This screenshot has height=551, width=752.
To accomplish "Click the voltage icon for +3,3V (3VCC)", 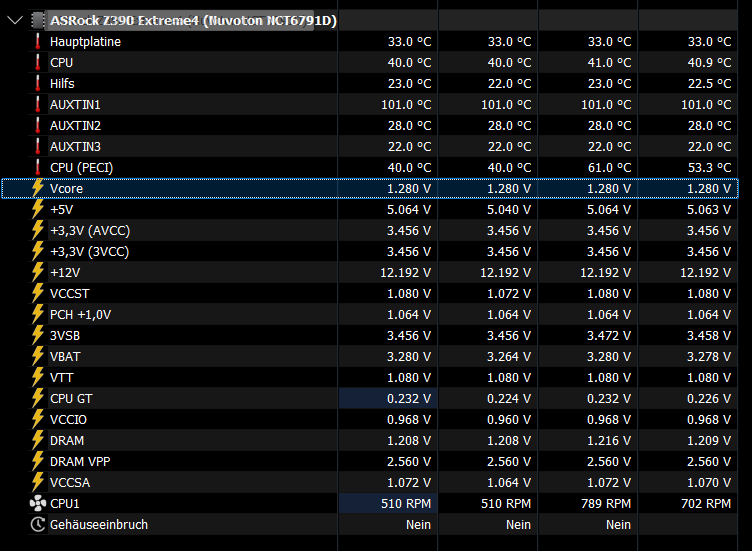I will 38,251.
